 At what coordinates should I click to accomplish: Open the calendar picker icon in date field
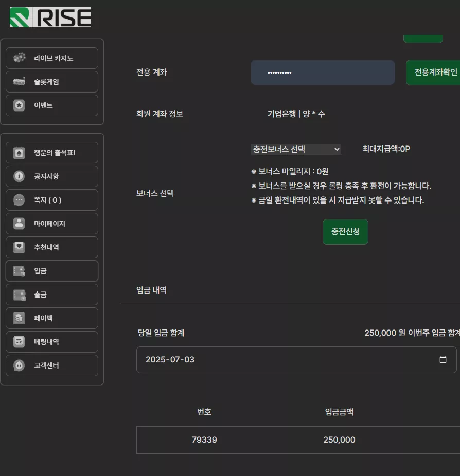tap(443, 360)
